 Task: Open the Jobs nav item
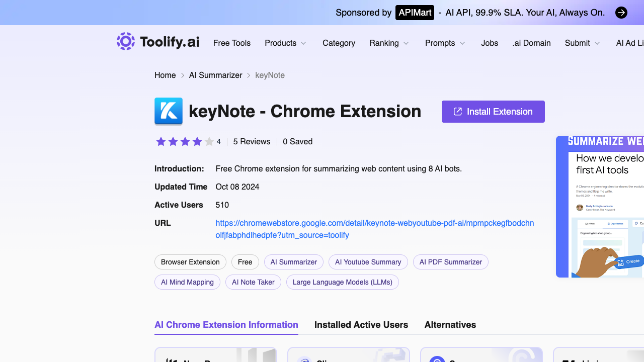[x=490, y=43]
